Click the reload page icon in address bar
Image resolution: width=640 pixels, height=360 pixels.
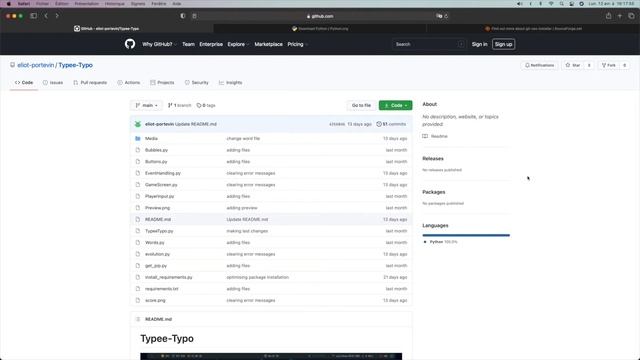446,16
